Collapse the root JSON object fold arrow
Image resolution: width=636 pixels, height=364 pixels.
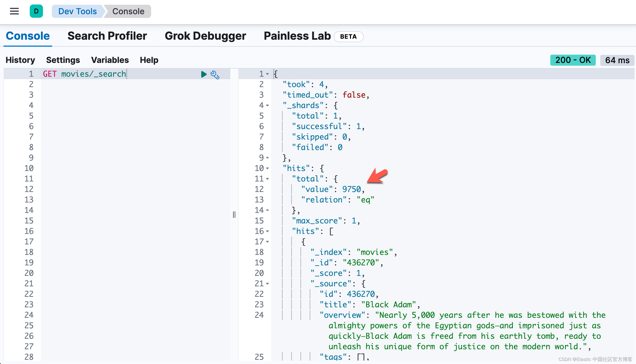point(268,74)
